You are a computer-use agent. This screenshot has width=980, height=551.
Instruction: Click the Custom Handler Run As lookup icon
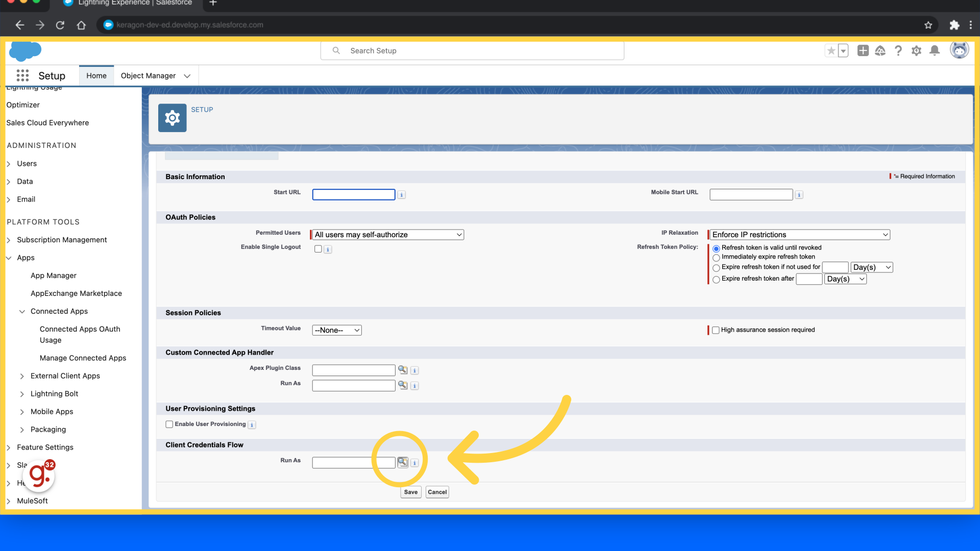pyautogui.click(x=403, y=385)
